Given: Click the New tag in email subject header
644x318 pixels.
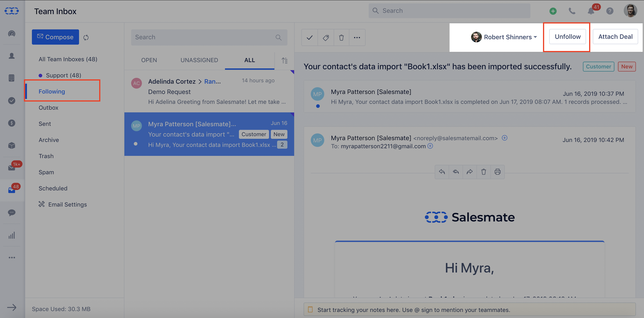Looking at the screenshot, I should [627, 67].
